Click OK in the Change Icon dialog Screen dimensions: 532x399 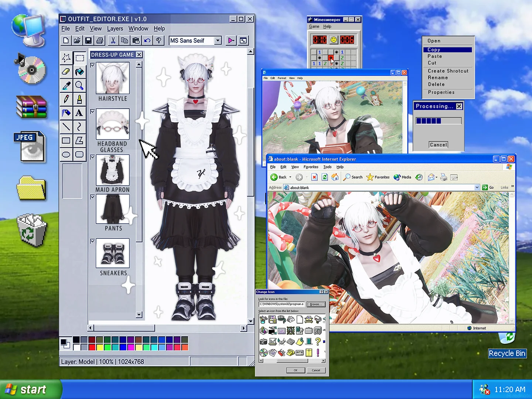(296, 370)
